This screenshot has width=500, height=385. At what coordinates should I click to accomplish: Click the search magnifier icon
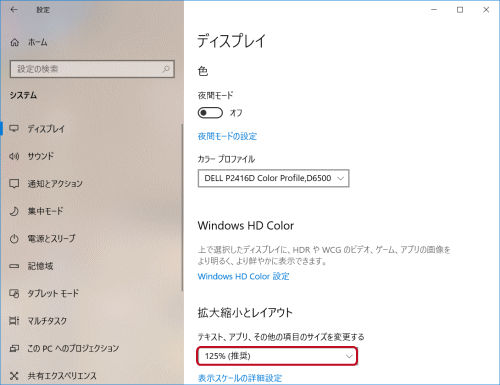point(166,69)
